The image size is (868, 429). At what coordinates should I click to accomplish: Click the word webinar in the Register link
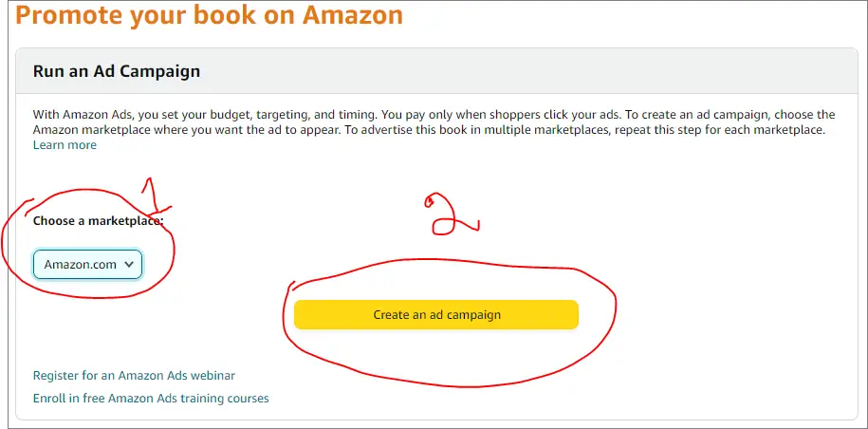(x=213, y=375)
